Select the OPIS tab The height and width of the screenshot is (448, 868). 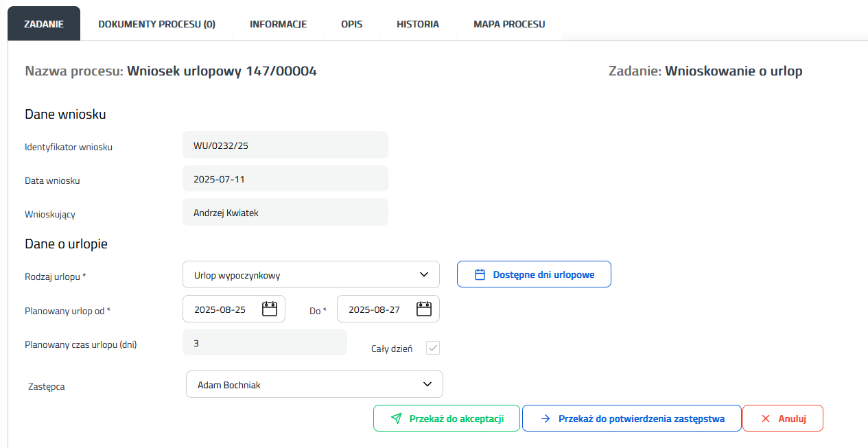coord(352,24)
